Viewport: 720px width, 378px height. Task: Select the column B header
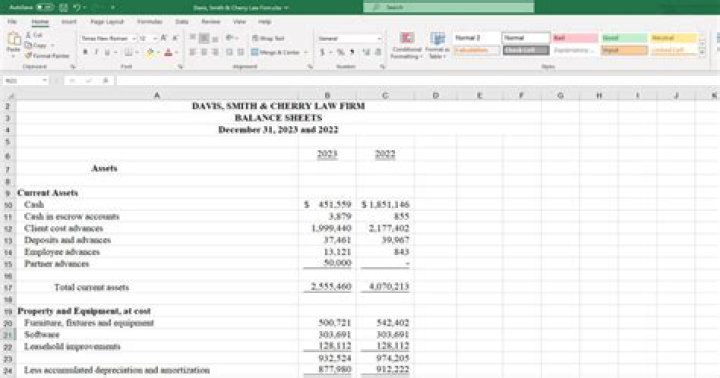point(327,96)
